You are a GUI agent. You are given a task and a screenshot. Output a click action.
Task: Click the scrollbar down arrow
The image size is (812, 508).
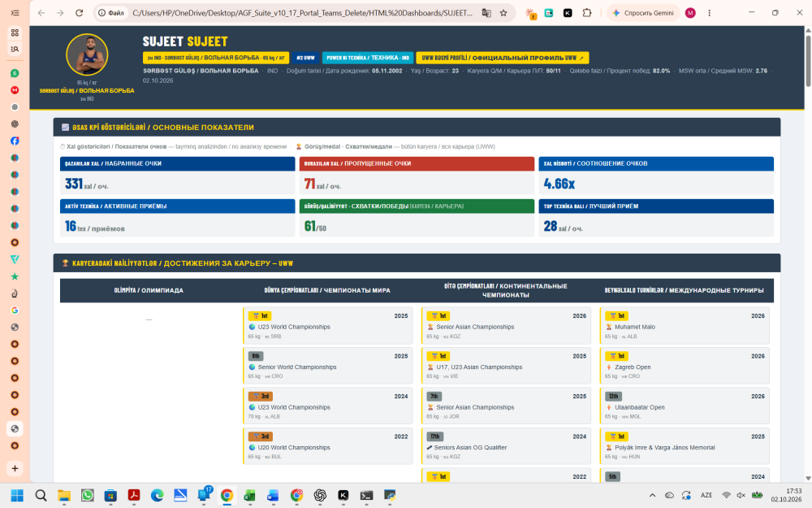[808, 478]
